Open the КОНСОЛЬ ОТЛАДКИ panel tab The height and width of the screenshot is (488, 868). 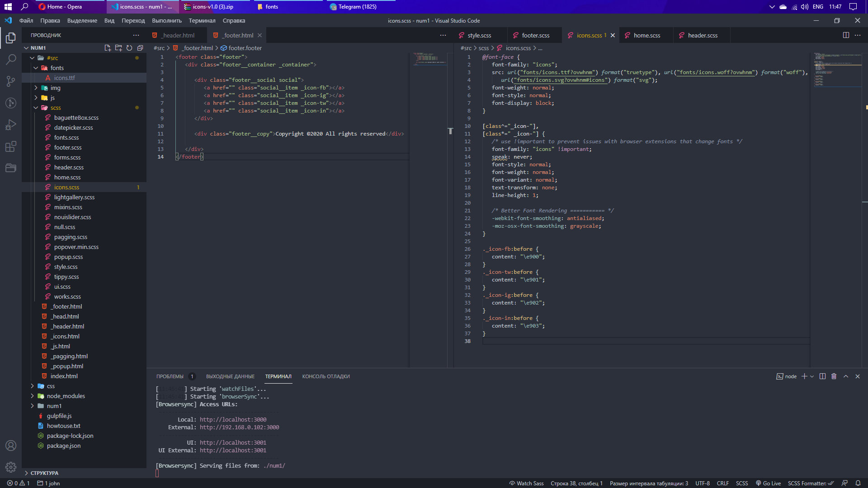click(x=326, y=376)
